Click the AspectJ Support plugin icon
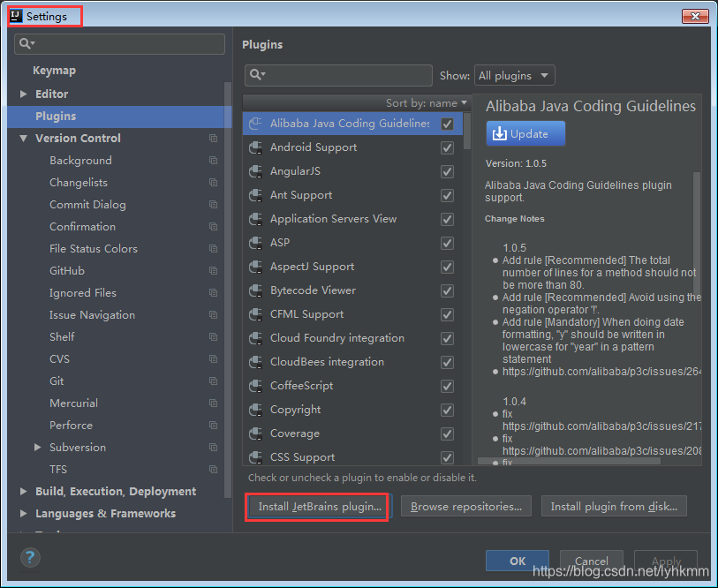Viewport: 718px width, 588px height. (255, 267)
